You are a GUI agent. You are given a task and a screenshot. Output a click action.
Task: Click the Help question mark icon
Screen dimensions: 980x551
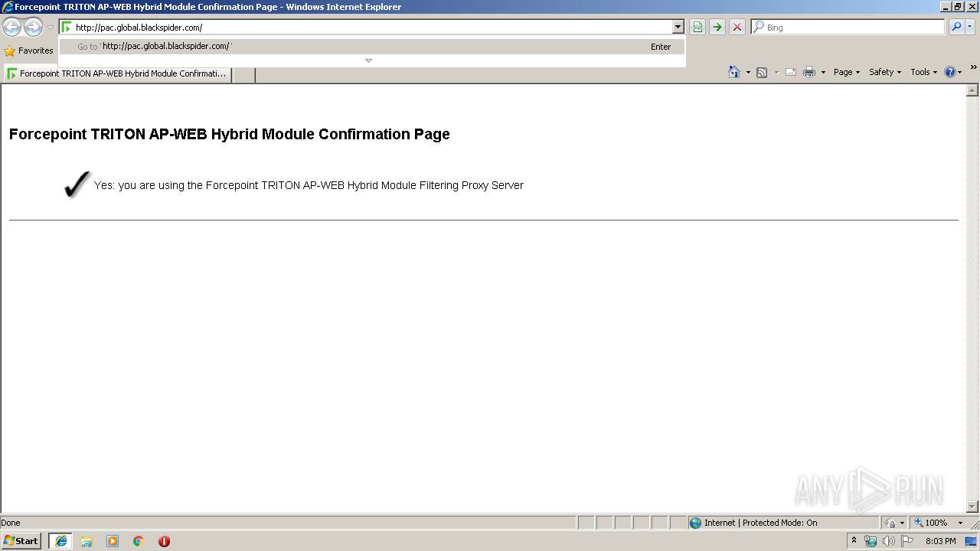tap(950, 72)
